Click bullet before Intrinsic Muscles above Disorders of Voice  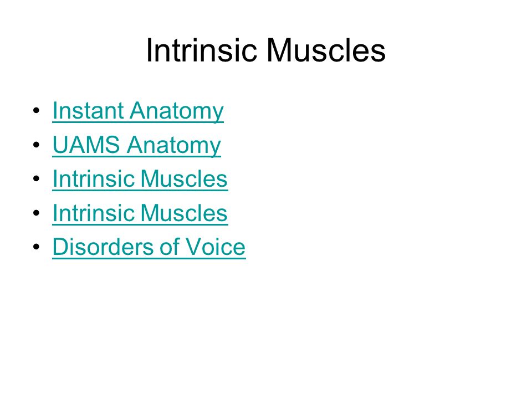37,213
